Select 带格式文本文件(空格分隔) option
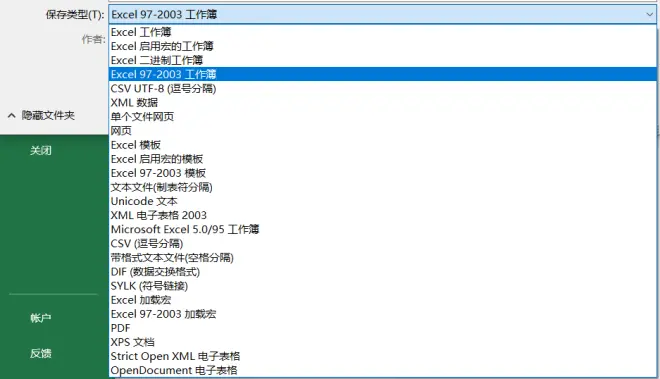This screenshot has height=379, width=660. click(383, 258)
